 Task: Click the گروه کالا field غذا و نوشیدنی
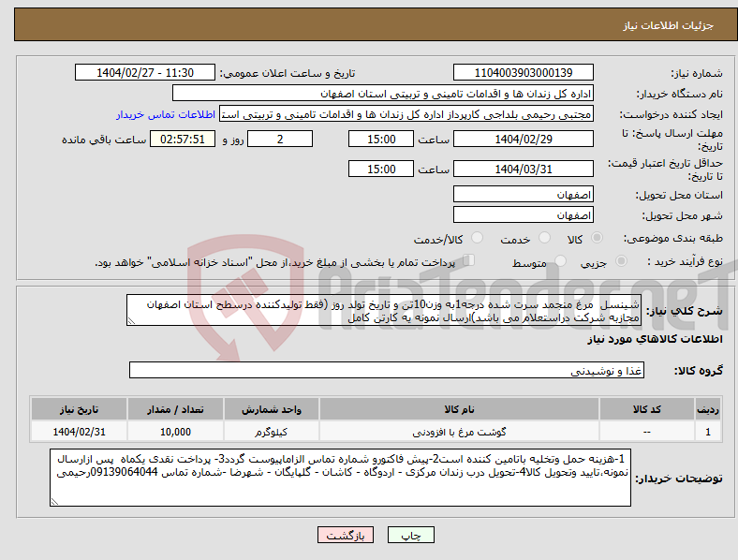click(387, 370)
